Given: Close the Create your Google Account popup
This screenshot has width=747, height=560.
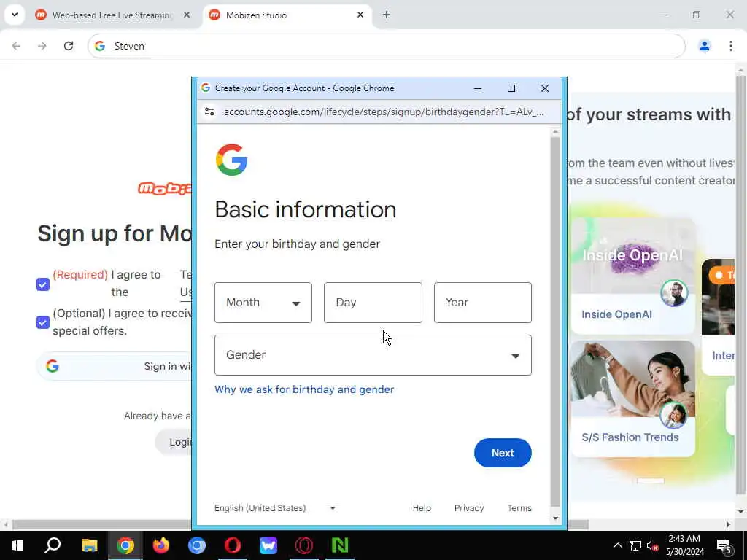Looking at the screenshot, I should pyautogui.click(x=544, y=88).
